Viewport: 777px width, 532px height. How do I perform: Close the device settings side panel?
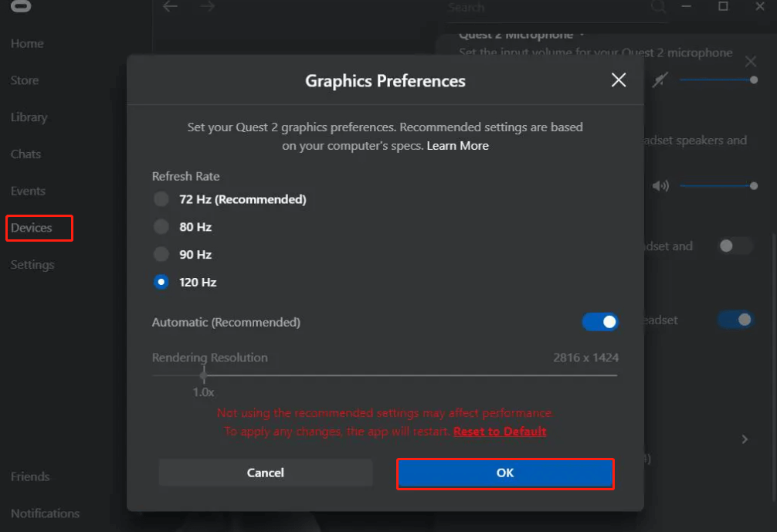(751, 62)
